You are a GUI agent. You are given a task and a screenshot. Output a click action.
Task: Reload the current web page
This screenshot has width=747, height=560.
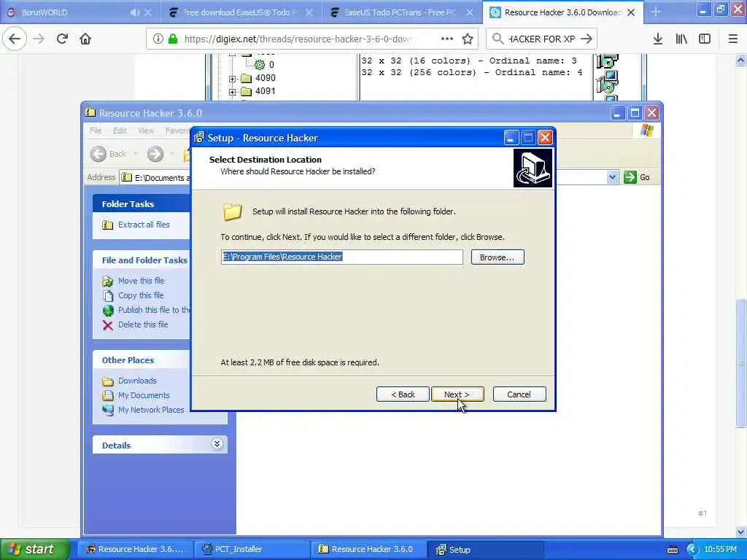(x=62, y=39)
